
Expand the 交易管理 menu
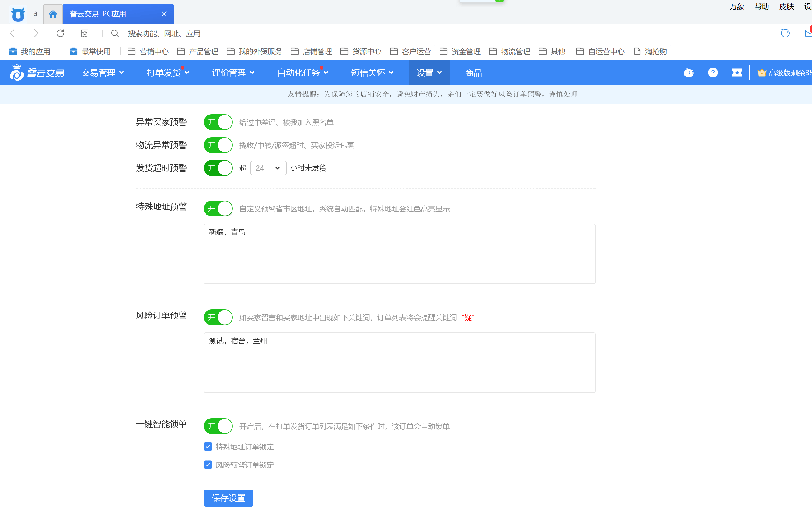tap(102, 73)
